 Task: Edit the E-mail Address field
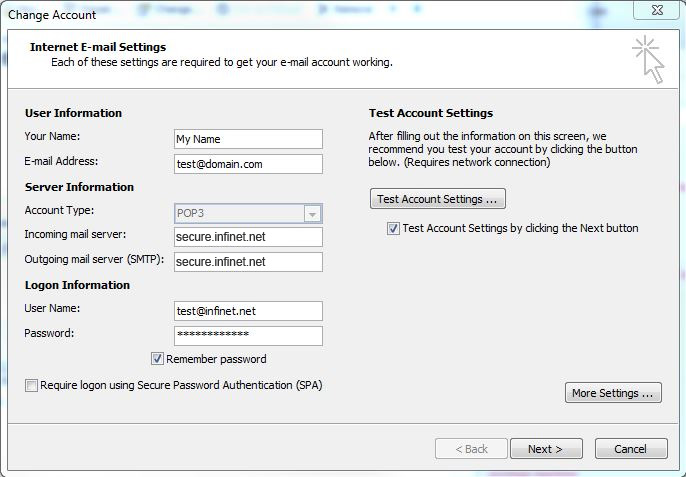tap(248, 164)
